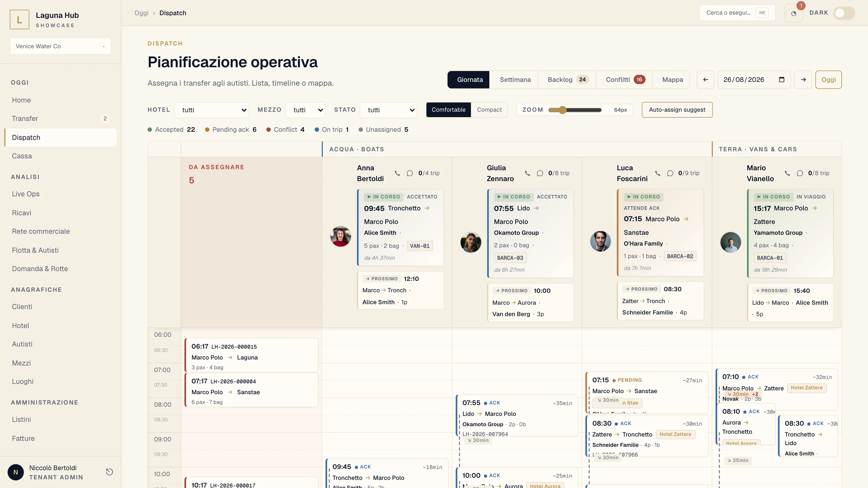Open chat with Luca Foscarini
The image size is (868, 488).
(670, 173)
